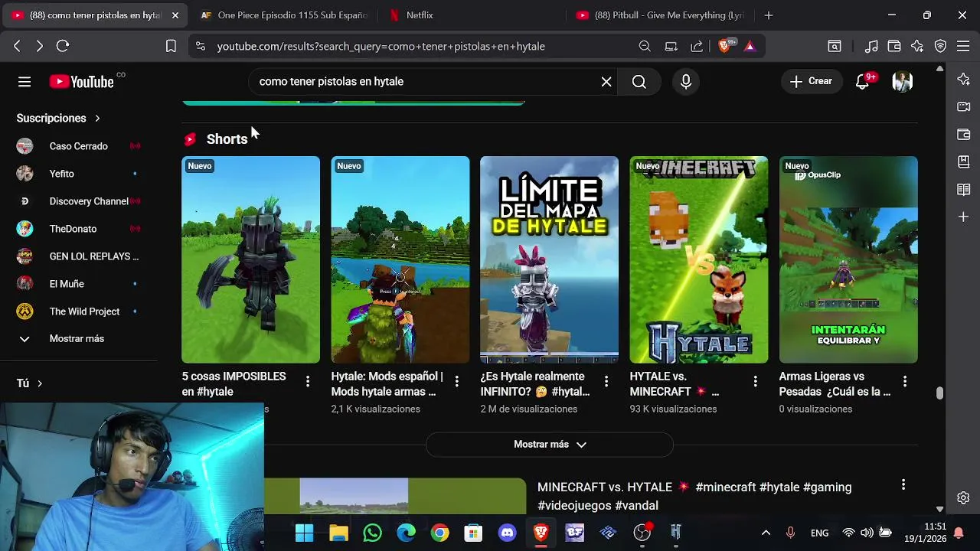
Task: Play the Armas Ligeras vs Pesadas short thumbnail
Action: (x=848, y=259)
